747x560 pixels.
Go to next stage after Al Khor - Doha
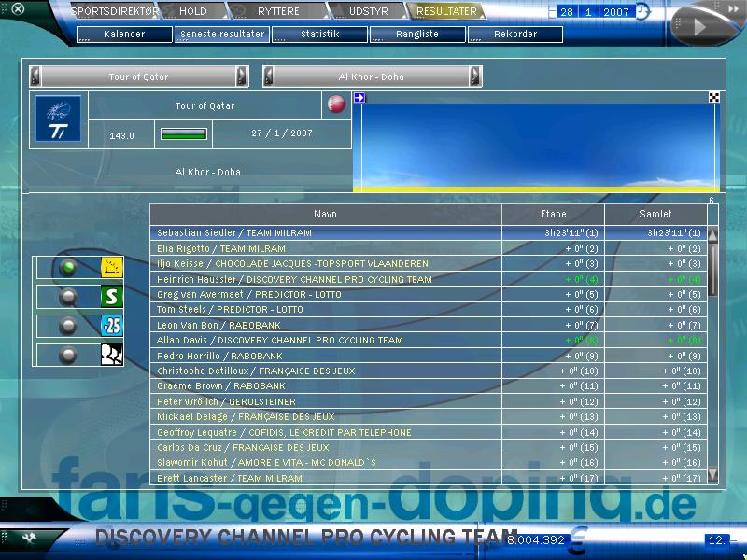click(x=475, y=77)
